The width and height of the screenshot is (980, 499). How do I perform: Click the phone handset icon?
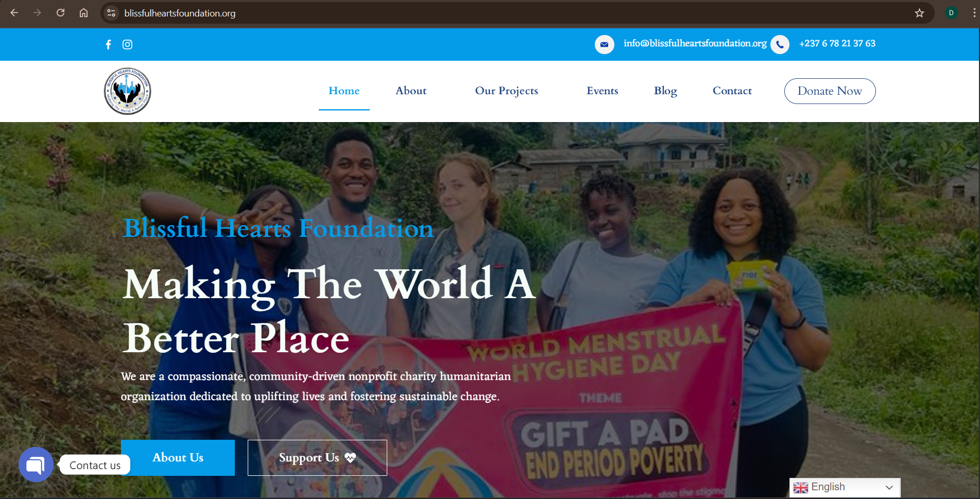click(780, 44)
